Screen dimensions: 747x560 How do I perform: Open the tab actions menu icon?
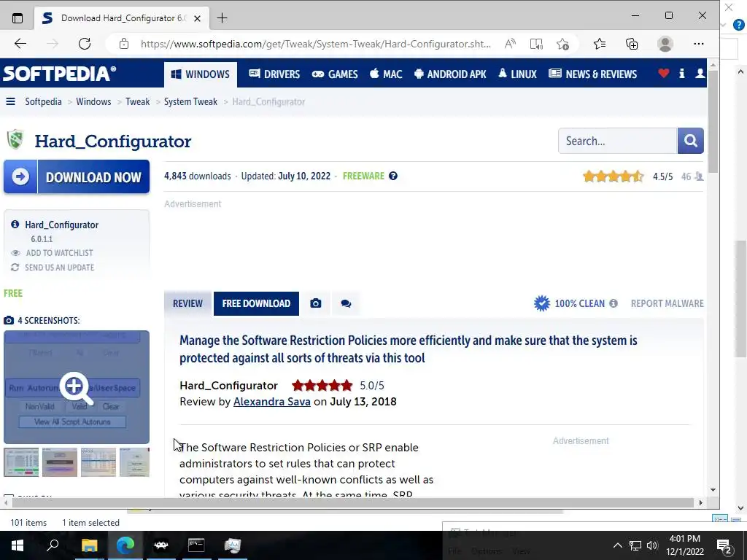[18, 18]
